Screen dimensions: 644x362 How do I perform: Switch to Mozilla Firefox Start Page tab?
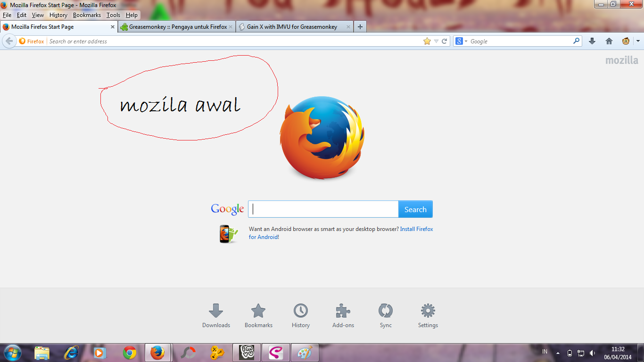(x=58, y=27)
